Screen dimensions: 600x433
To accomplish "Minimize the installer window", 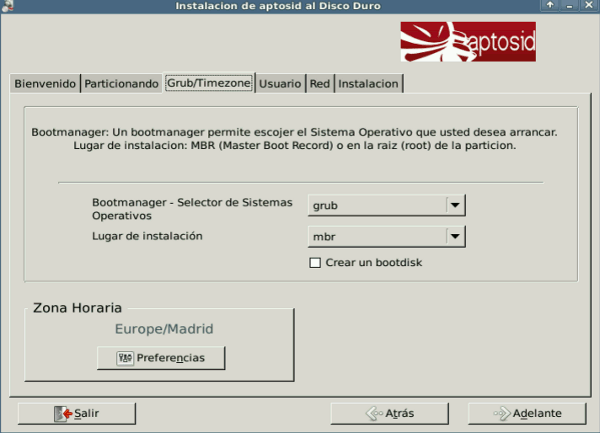I will tap(569, 5).
